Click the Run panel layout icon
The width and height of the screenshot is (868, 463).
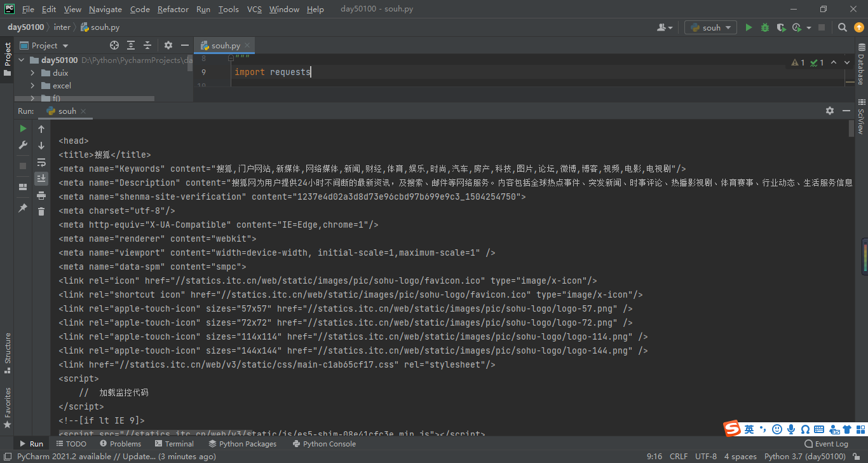(23, 187)
